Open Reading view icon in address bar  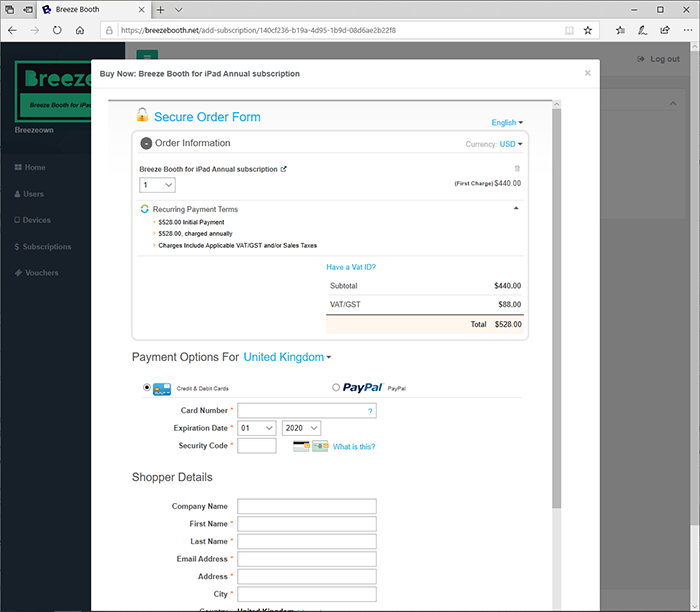(x=569, y=30)
